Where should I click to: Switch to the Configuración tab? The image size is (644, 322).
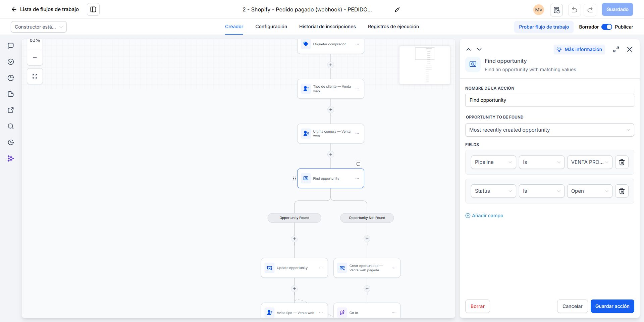click(x=271, y=27)
